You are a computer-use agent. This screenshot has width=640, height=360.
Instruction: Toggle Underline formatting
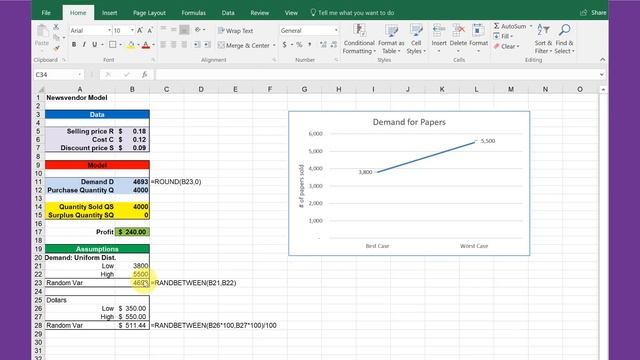point(94,45)
